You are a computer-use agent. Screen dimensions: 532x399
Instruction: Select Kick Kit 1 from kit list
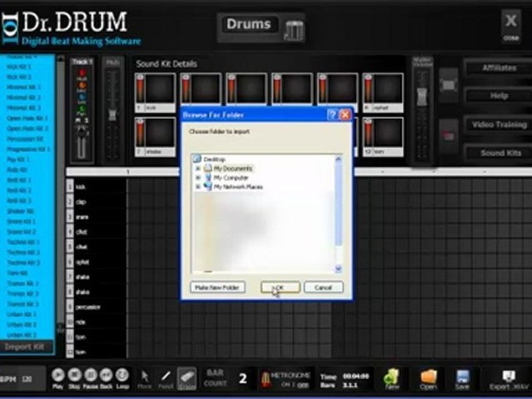pos(19,67)
